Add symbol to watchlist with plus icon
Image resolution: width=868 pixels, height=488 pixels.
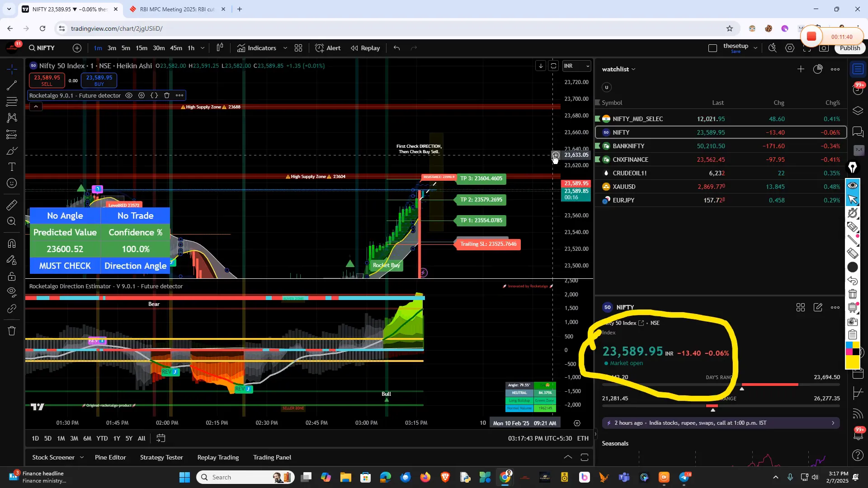(x=801, y=69)
